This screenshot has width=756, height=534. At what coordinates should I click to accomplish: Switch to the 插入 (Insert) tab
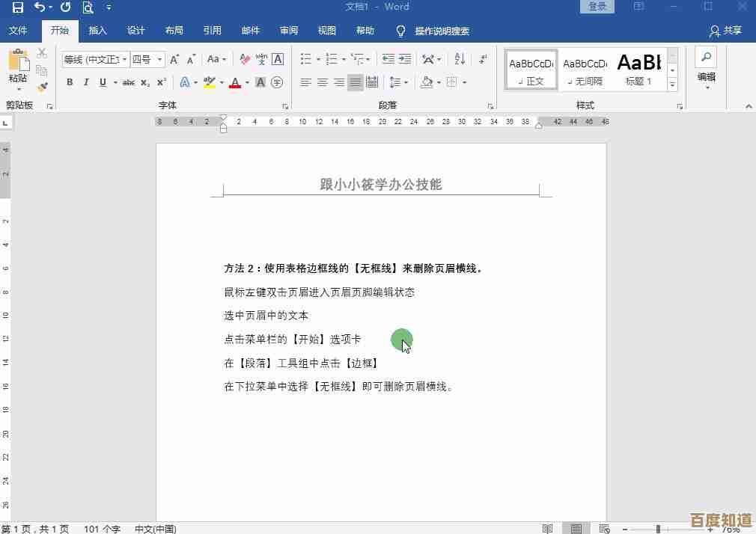pos(97,31)
